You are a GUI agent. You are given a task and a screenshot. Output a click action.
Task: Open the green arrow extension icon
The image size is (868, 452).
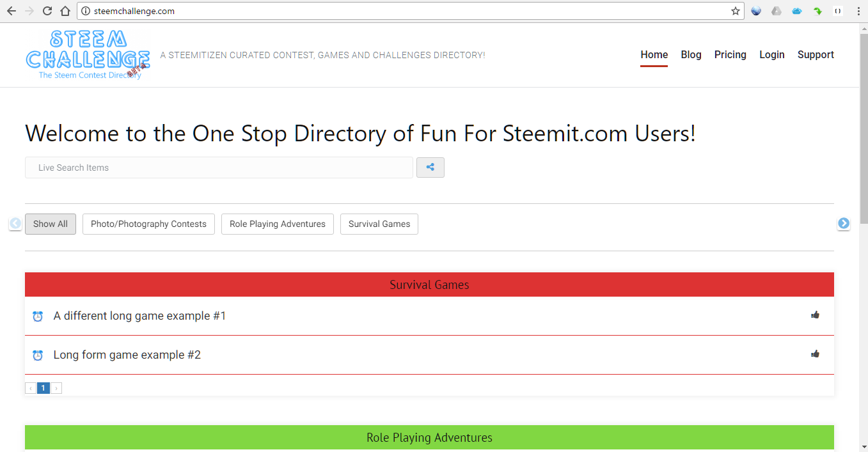(817, 11)
